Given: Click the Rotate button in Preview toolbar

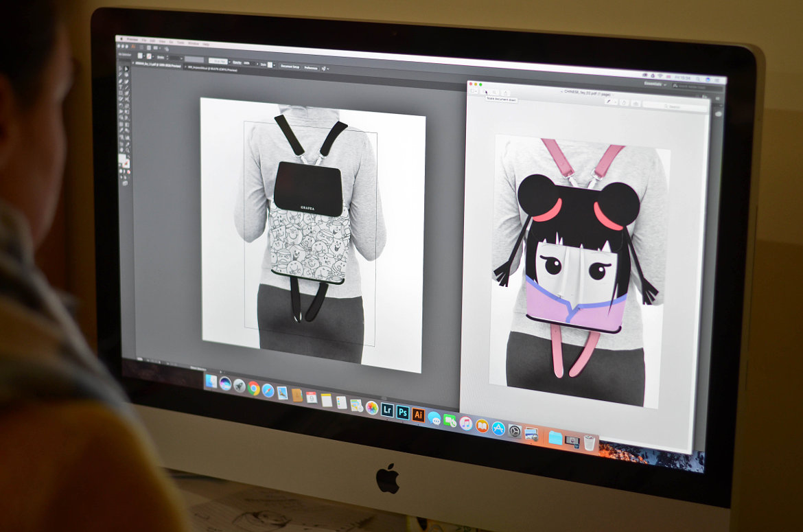Looking at the screenshot, I should click(624, 102).
